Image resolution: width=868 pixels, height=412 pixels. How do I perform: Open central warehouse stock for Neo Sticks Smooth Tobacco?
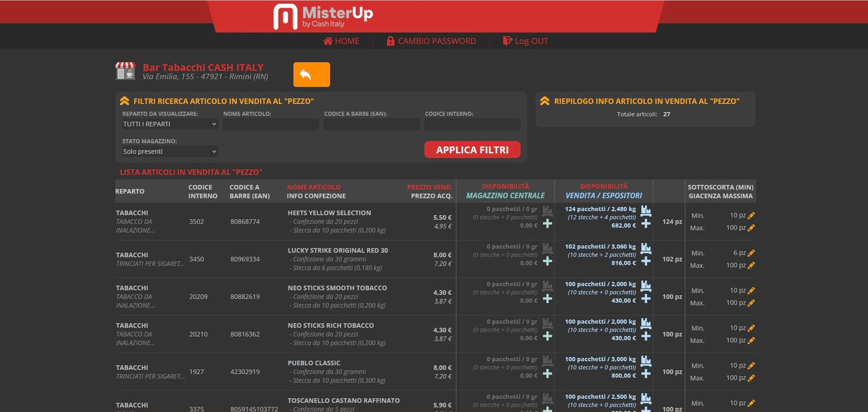(x=547, y=285)
